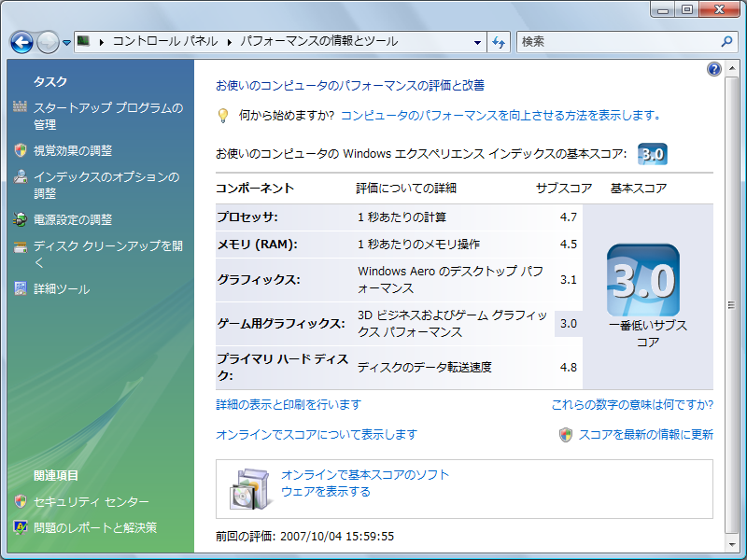Image resolution: width=747 pixels, height=560 pixels.
Task: Click 詳細の表示と印刷を行います link
Action: pos(289,404)
